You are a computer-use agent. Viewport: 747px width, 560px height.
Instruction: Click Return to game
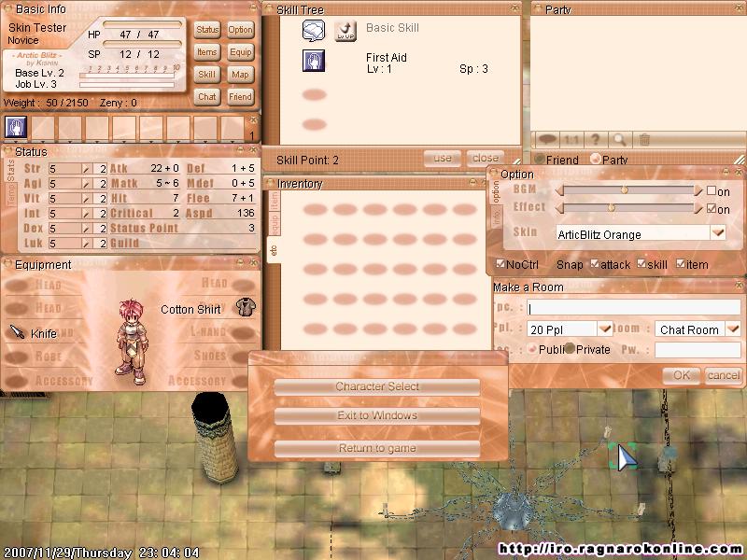click(x=377, y=448)
